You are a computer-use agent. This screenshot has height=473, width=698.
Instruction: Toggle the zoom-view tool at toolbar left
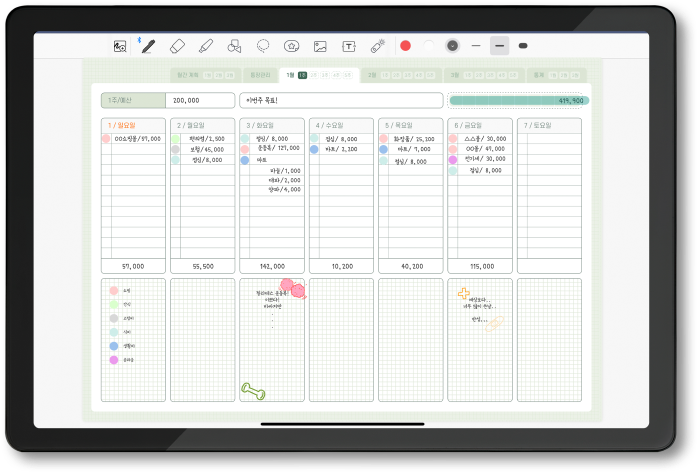point(120,46)
